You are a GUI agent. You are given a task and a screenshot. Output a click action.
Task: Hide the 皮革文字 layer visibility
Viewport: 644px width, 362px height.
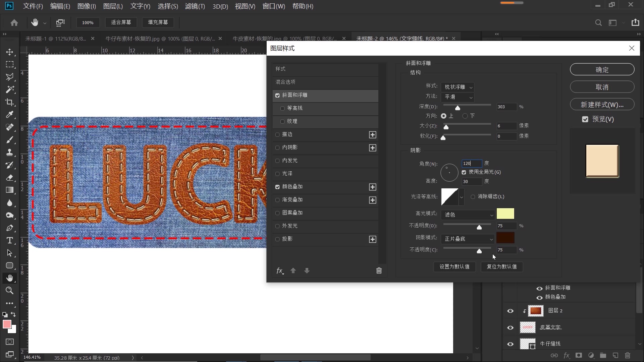[510, 327]
